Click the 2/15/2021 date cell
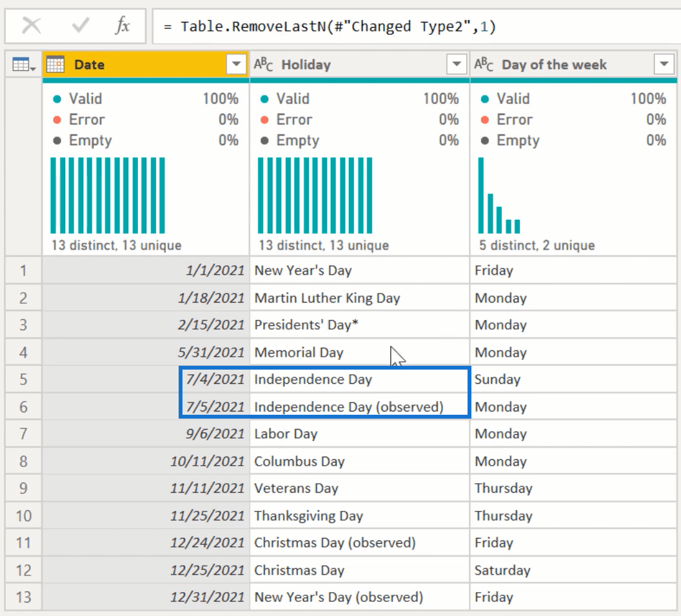Image resolution: width=681 pixels, height=616 pixels. tap(146, 325)
